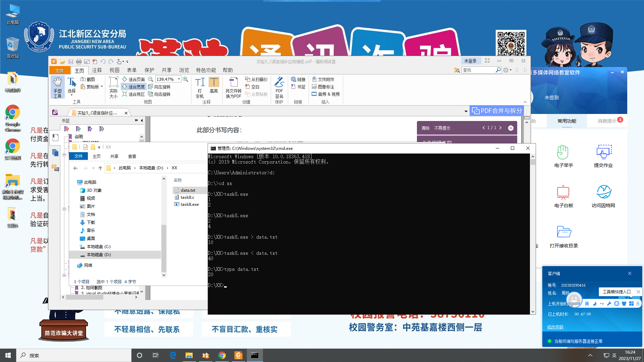
Task: Open the zoom percentage dropdown
Action: (x=179, y=79)
